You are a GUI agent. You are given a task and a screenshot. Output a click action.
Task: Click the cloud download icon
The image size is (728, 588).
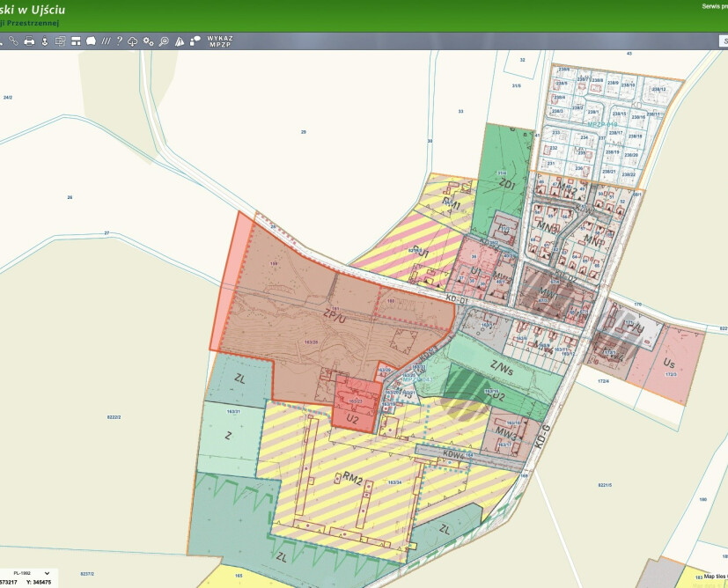[133, 41]
